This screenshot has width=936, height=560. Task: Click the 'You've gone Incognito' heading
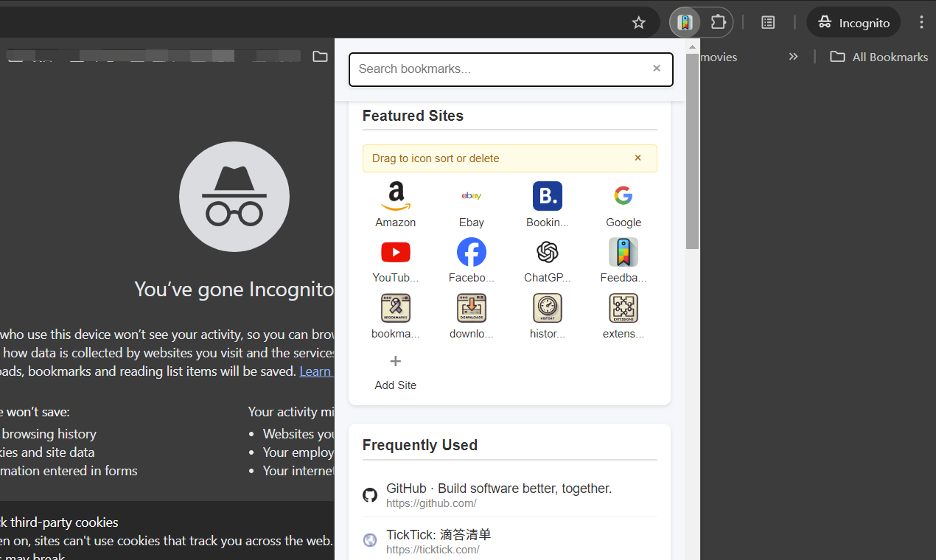click(x=234, y=289)
